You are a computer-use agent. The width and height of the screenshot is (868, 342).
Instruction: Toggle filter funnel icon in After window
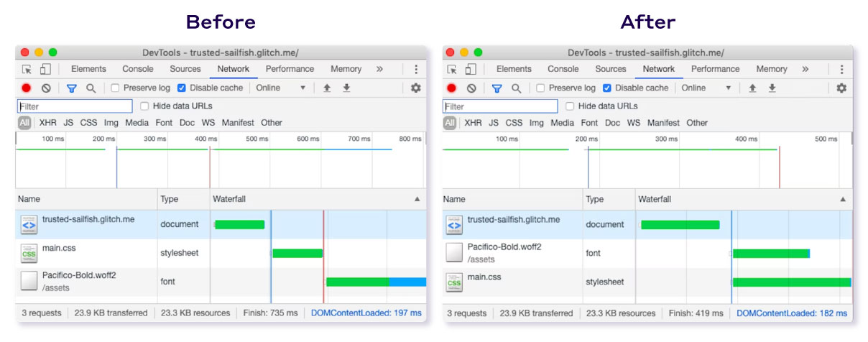pyautogui.click(x=497, y=88)
